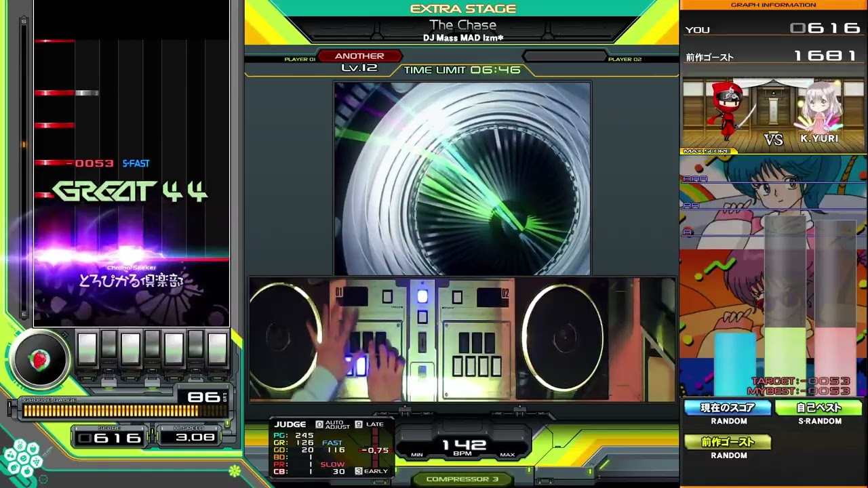Click the background animation video
Viewport: 868px width, 488px height.
coord(462,179)
